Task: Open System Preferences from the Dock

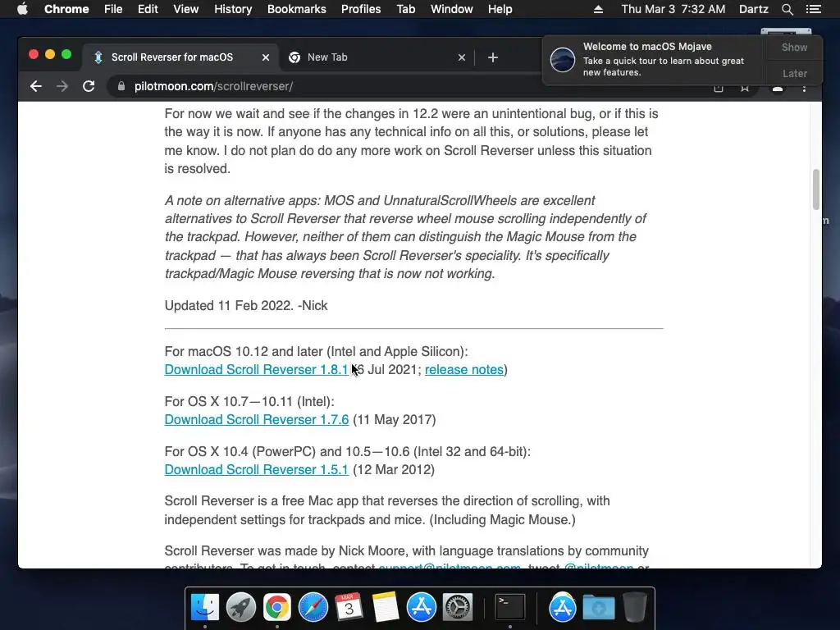Action: (457, 607)
